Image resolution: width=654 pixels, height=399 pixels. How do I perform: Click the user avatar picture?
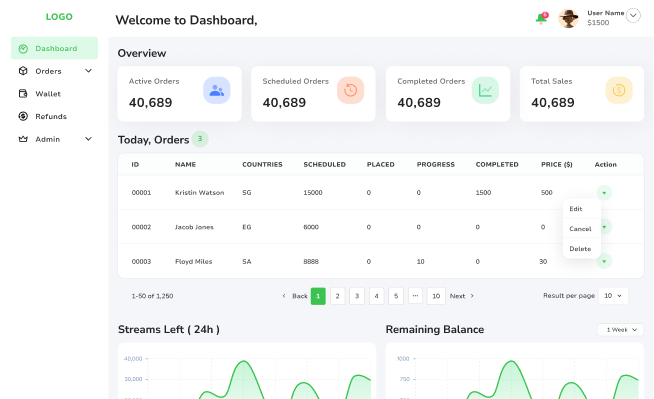pos(568,19)
